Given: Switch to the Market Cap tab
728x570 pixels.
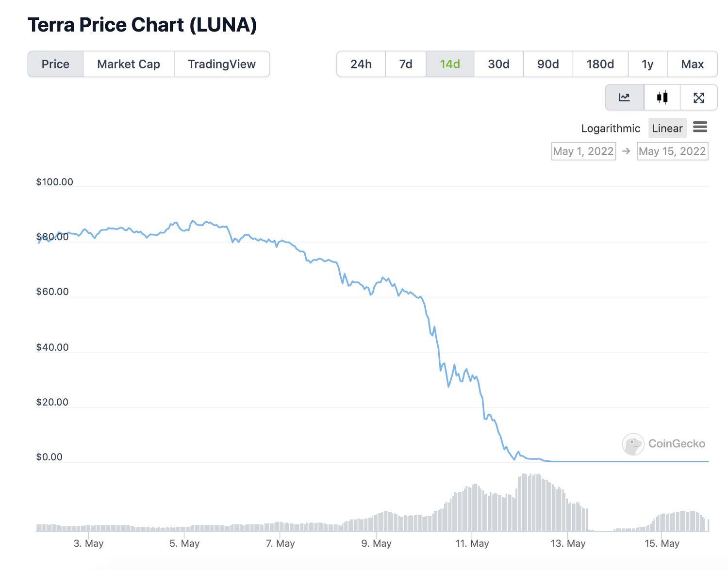Looking at the screenshot, I should [x=129, y=64].
